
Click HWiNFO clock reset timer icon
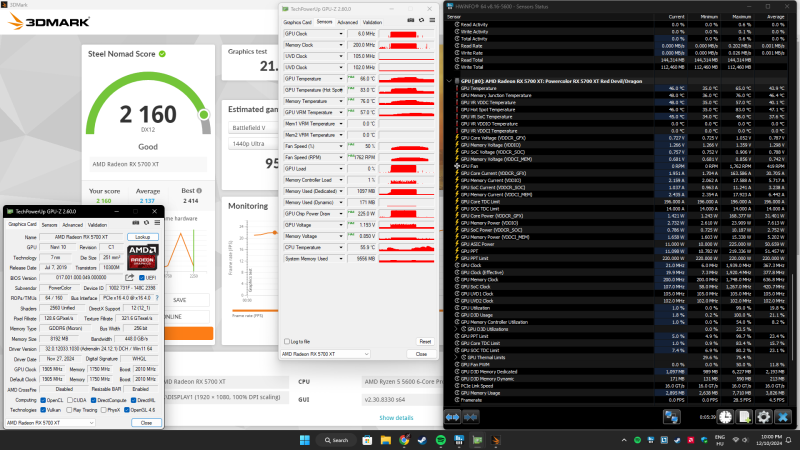pos(725,417)
